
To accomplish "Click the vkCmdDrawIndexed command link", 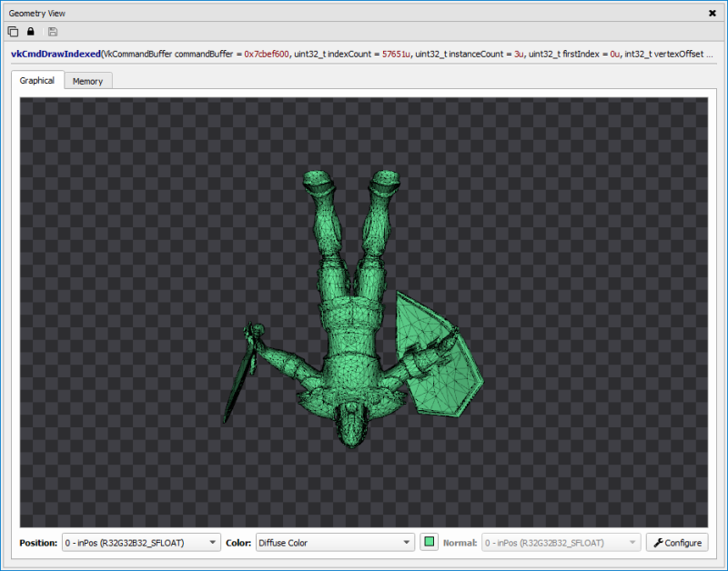I will [x=56, y=54].
